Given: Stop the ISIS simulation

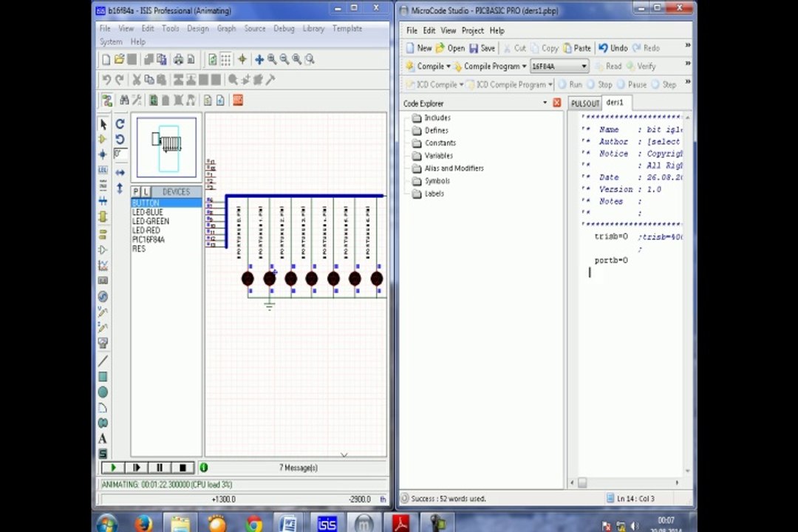Looking at the screenshot, I should point(183,467).
